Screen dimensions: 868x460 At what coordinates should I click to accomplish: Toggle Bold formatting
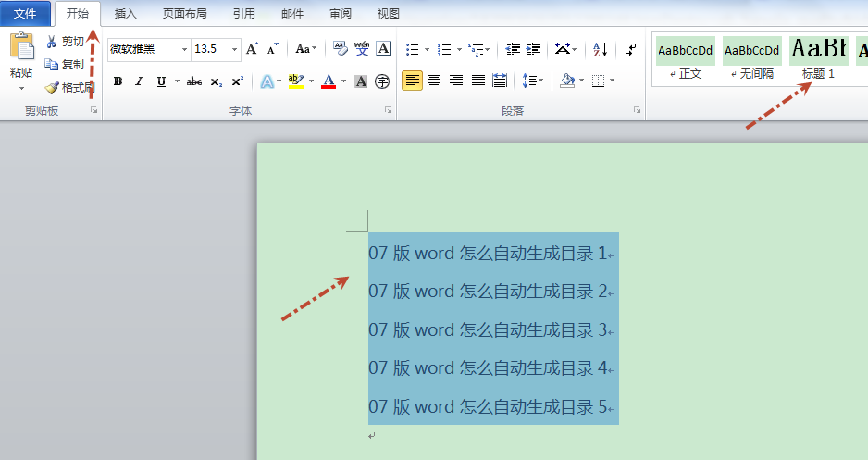tap(118, 81)
